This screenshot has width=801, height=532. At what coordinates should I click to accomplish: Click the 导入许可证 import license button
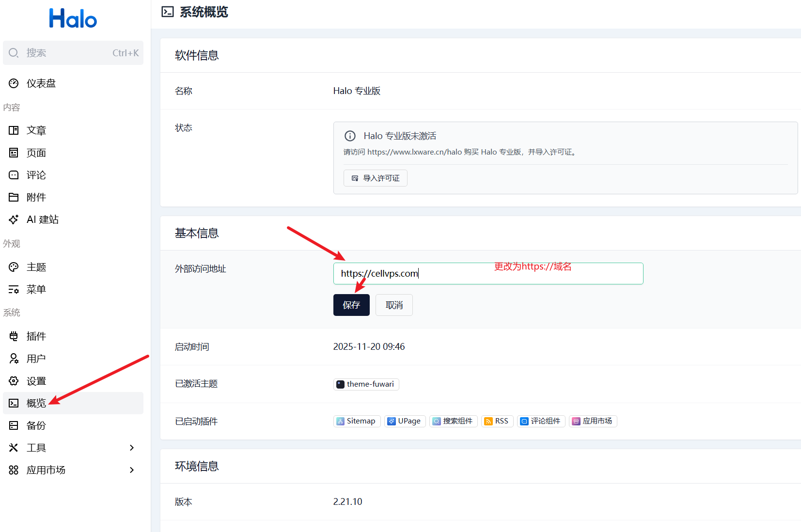click(x=376, y=178)
